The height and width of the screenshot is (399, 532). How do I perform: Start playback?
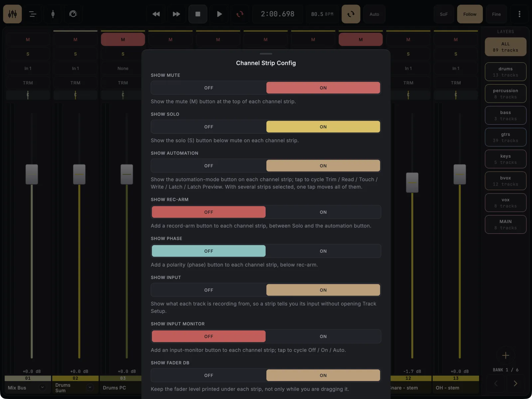pos(219,14)
